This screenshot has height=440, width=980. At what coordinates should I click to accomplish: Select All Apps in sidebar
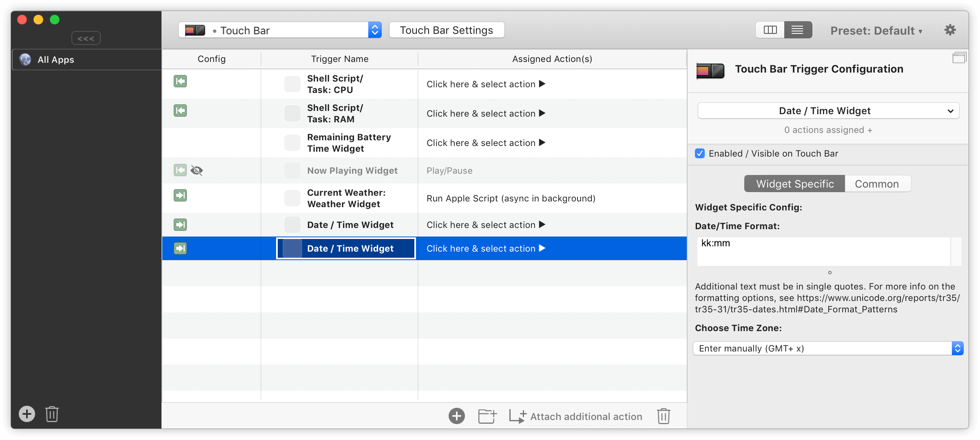86,60
